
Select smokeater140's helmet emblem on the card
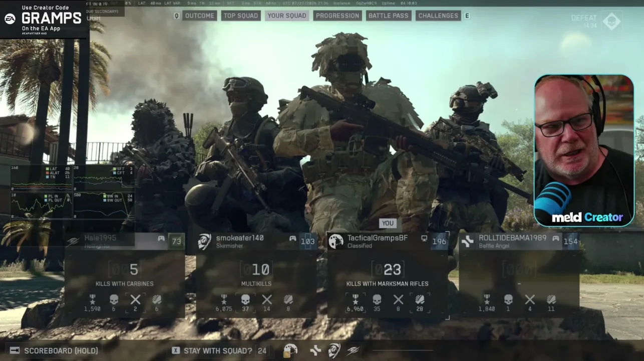204,242
